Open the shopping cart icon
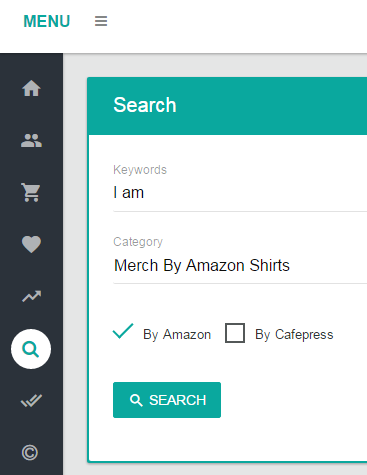This screenshot has width=367, height=475. pyautogui.click(x=31, y=192)
